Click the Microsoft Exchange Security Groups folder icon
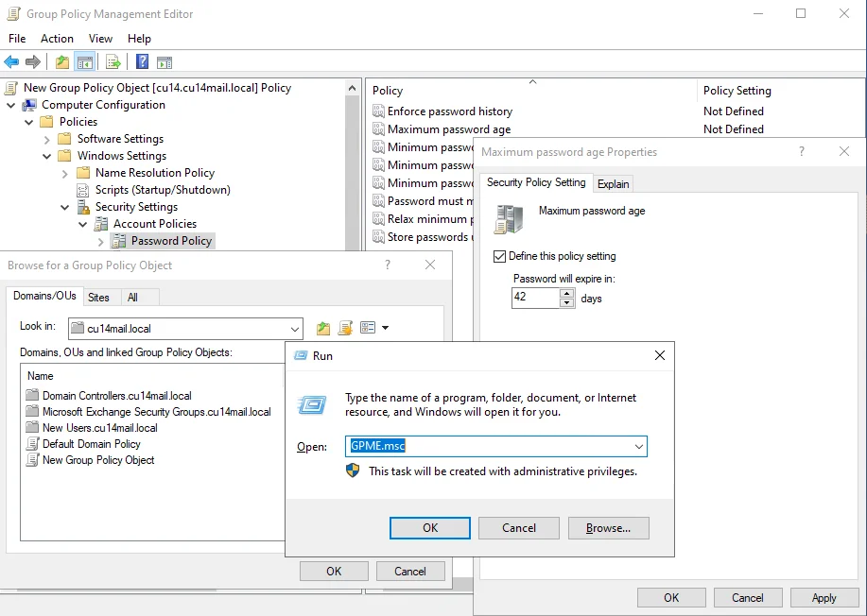The width and height of the screenshot is (867, 616). [x=33, y=412]
